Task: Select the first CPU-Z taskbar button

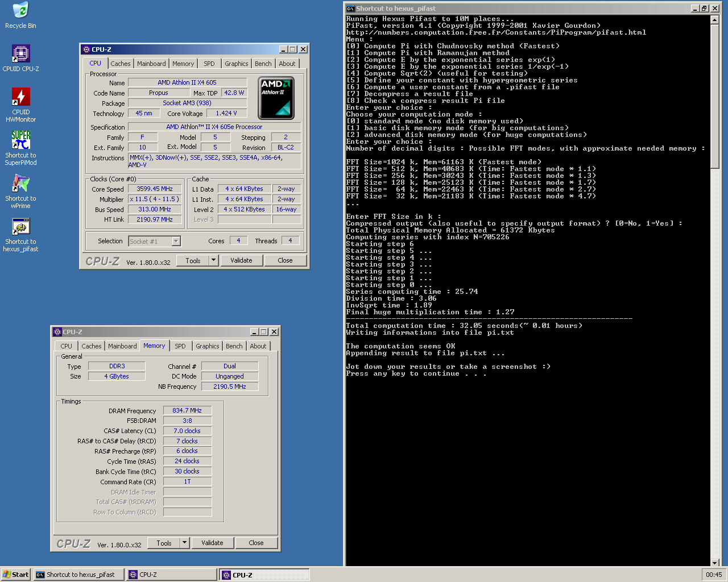Action: [172, 575]
